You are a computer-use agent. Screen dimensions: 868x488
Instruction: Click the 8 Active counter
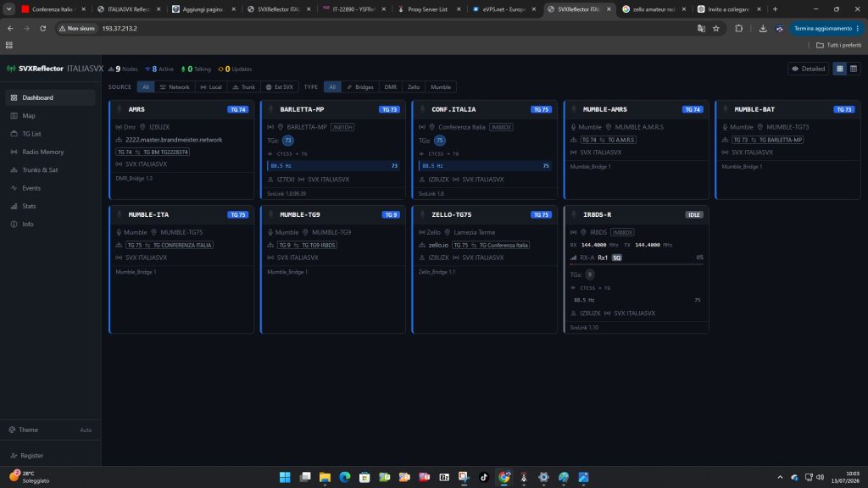pos(159,69)
